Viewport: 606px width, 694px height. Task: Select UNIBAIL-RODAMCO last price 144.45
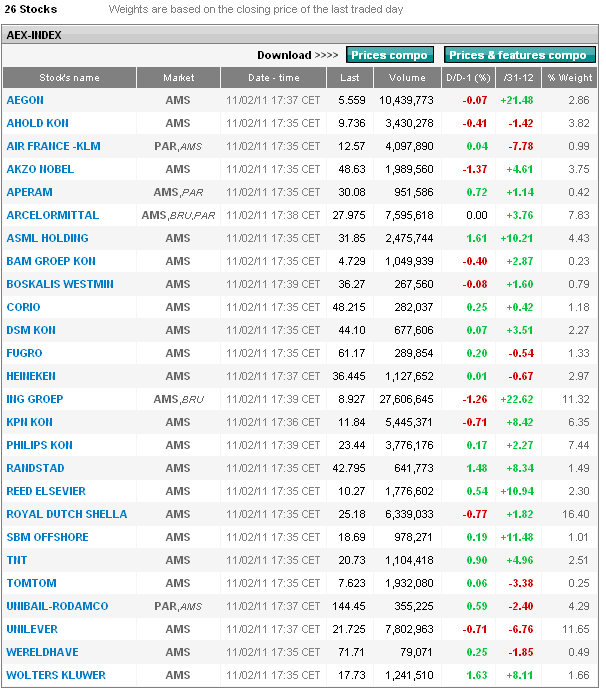pyautogui.click(x=349, y=607)
